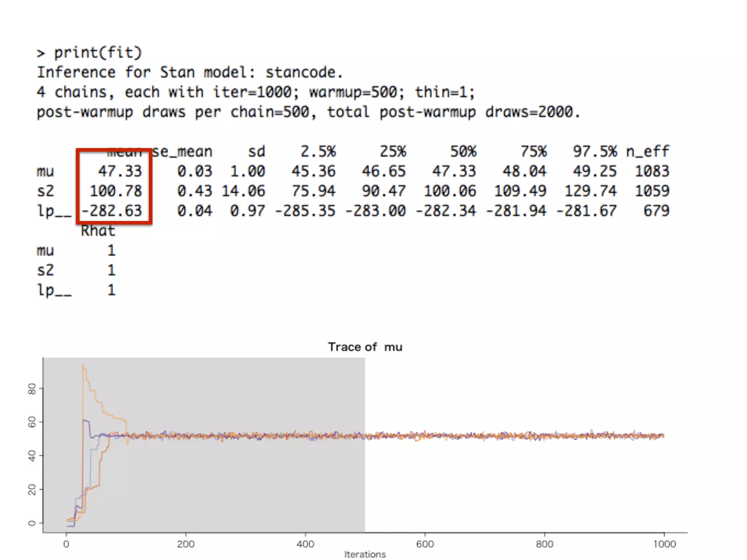Click the se_mean column header
Image resolution: width=747 pixels, height=560 pixels.
(182, 152)
